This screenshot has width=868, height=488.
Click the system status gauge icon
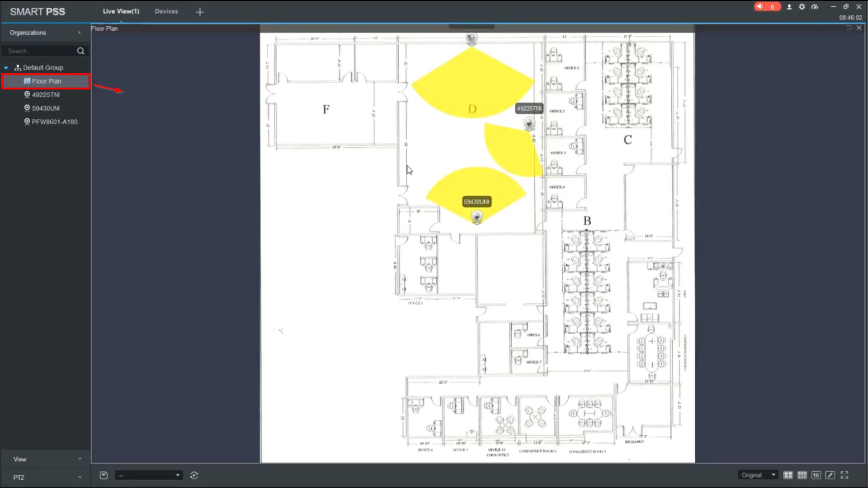coord(815,7)
